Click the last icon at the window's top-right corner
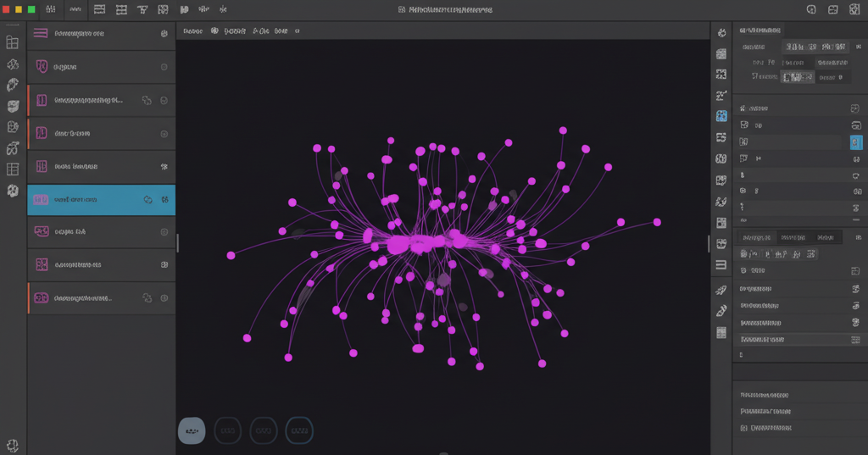 (854, 9)
